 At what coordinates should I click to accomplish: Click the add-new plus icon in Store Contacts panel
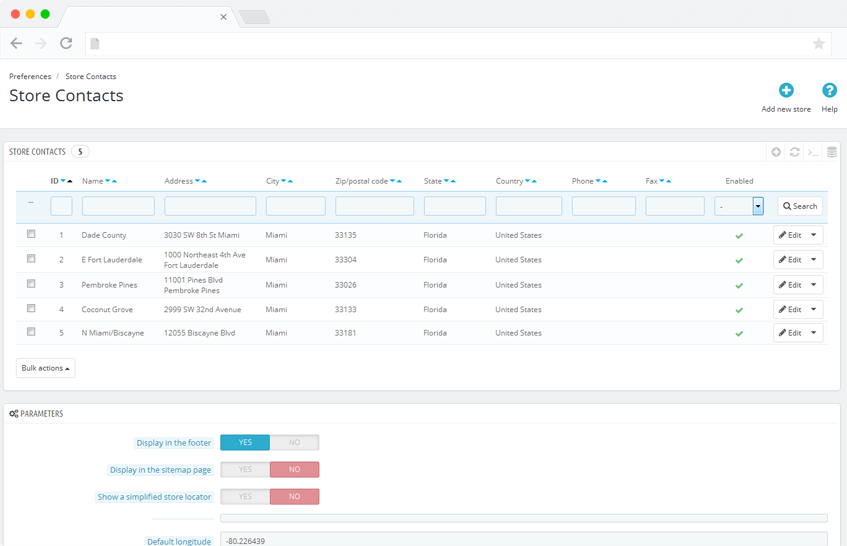(776, 152)
